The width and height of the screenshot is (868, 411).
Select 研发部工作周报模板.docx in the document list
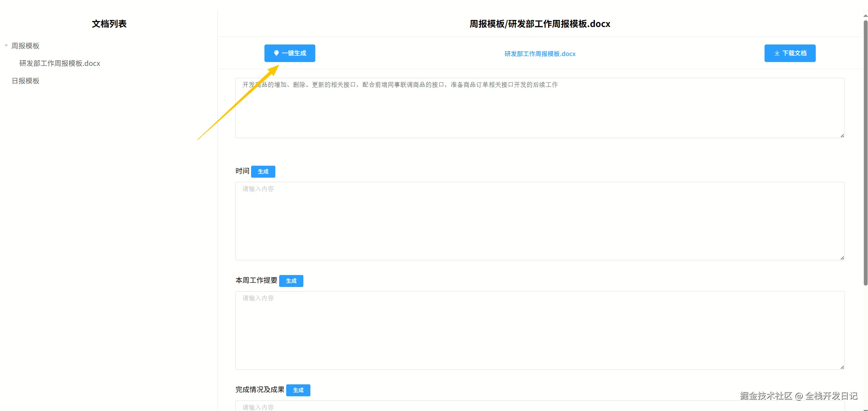60,63
